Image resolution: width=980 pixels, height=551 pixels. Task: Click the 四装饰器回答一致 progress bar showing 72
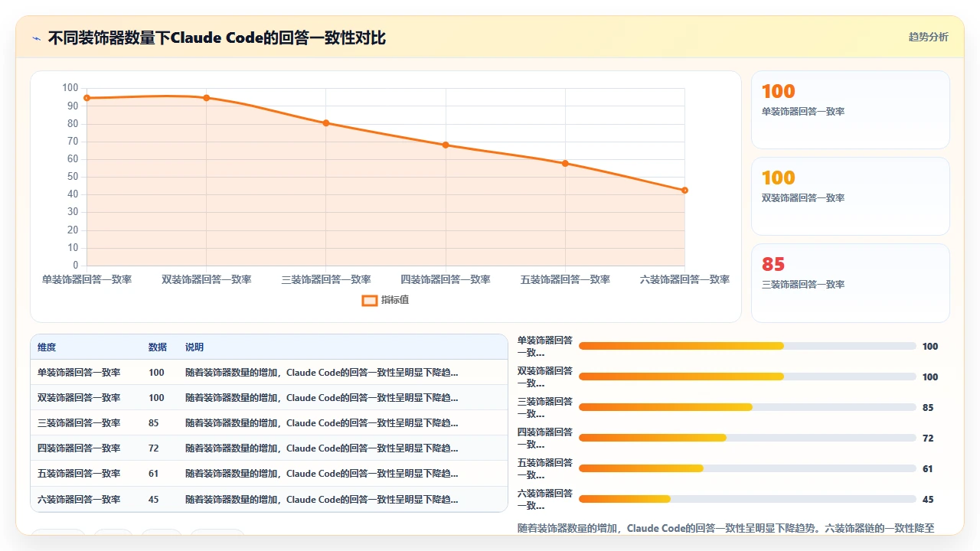[x=747, y=438]
